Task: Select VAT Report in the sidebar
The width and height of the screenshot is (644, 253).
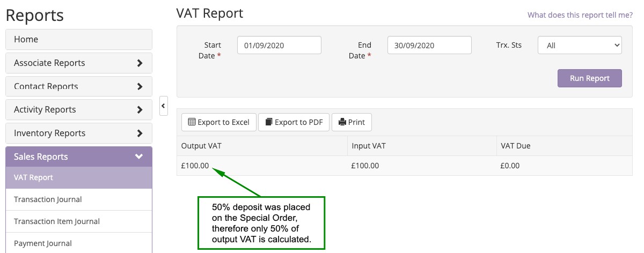Action: (x=79, y=177)
